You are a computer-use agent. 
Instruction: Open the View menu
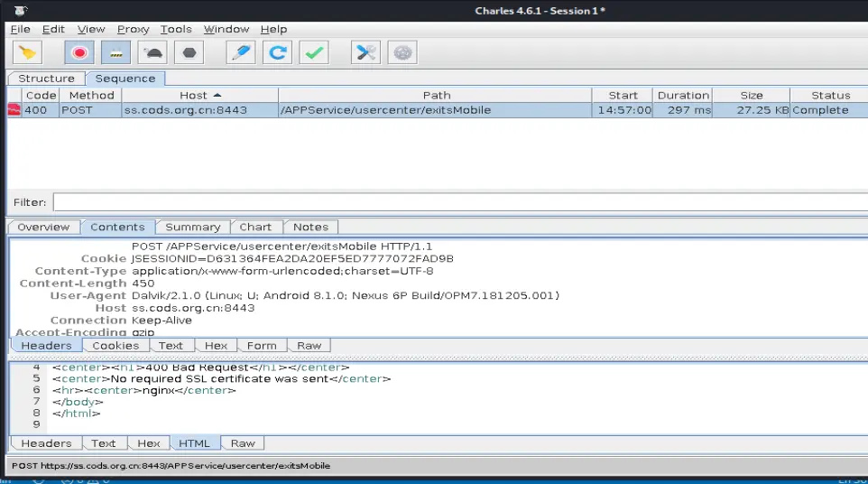(91, 30)
